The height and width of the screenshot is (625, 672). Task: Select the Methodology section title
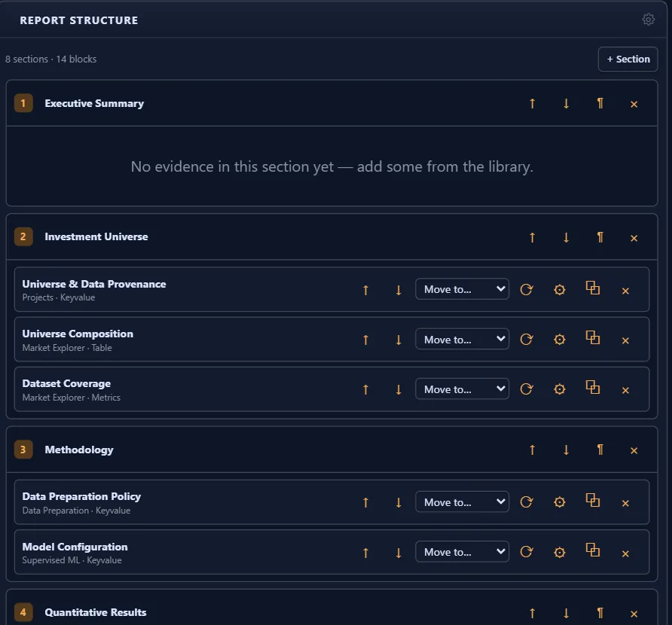click(x=79, y=450)
